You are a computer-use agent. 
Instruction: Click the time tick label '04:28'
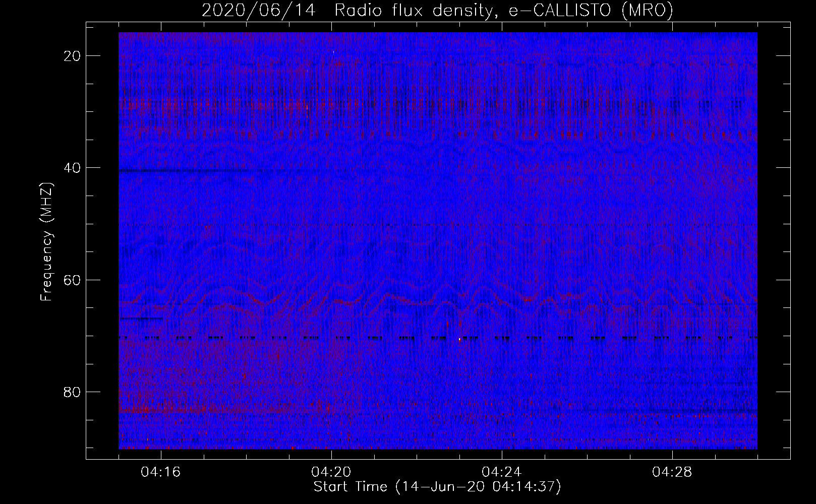click(672, 472)
